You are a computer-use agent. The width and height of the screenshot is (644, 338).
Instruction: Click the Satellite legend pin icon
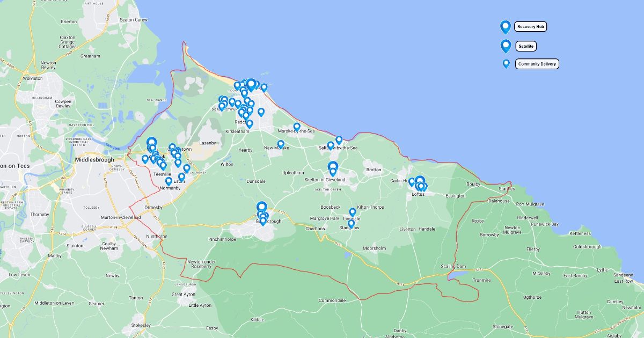(506, 46)
